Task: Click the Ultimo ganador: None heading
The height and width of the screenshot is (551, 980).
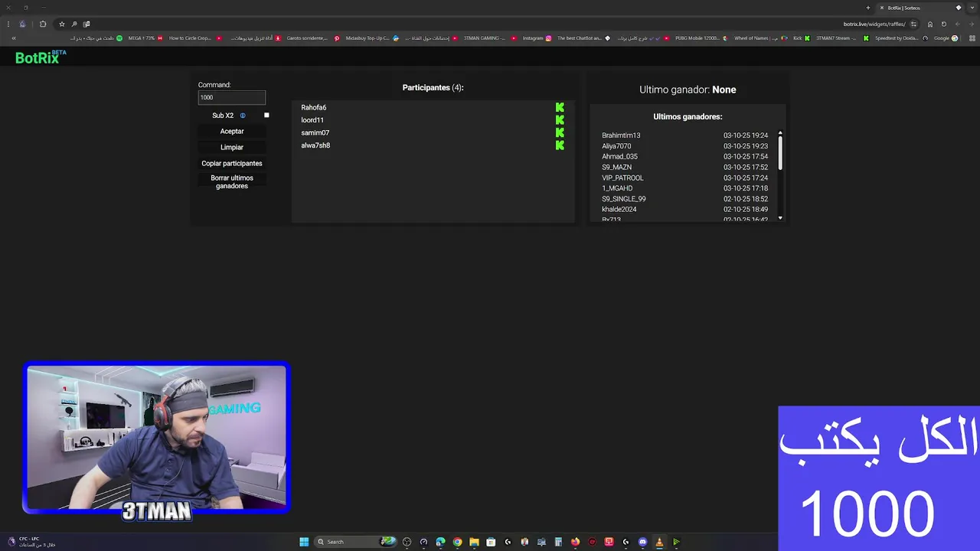Action: [688, 90]
